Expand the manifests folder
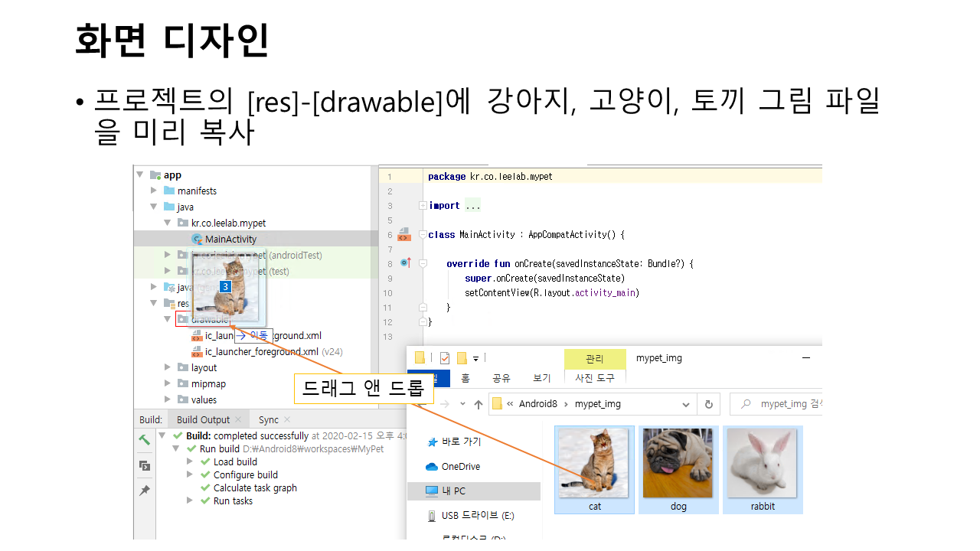This screenshot has width=980, height=551. (x=154, y=191)
